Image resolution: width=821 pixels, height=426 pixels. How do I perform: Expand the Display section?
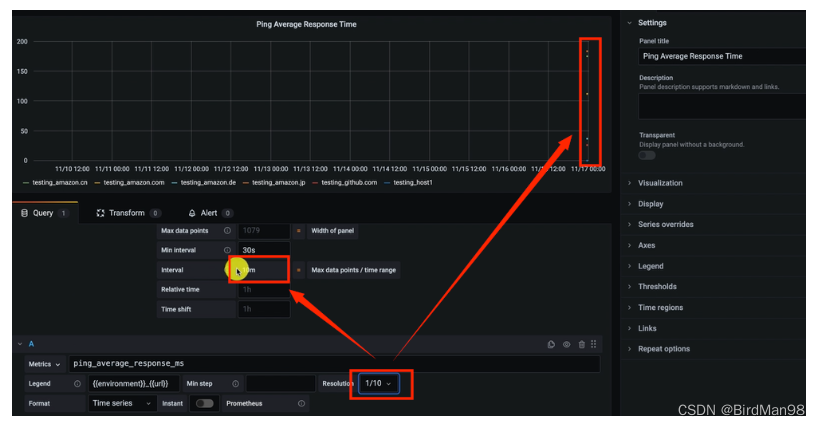(x=650, y=204)
